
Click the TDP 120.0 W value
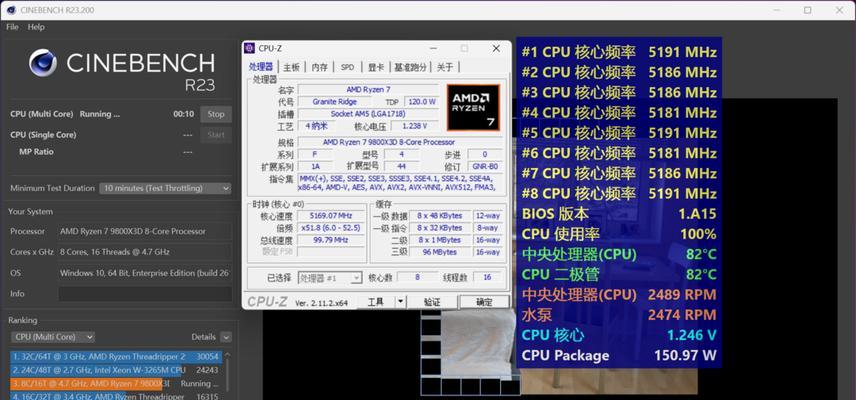pyautogui.click(x=421, y=102)
